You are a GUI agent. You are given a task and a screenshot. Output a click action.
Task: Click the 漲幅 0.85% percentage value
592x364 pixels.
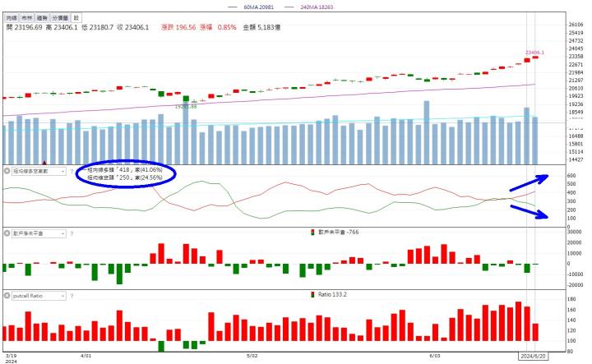(x=218, y=28)
